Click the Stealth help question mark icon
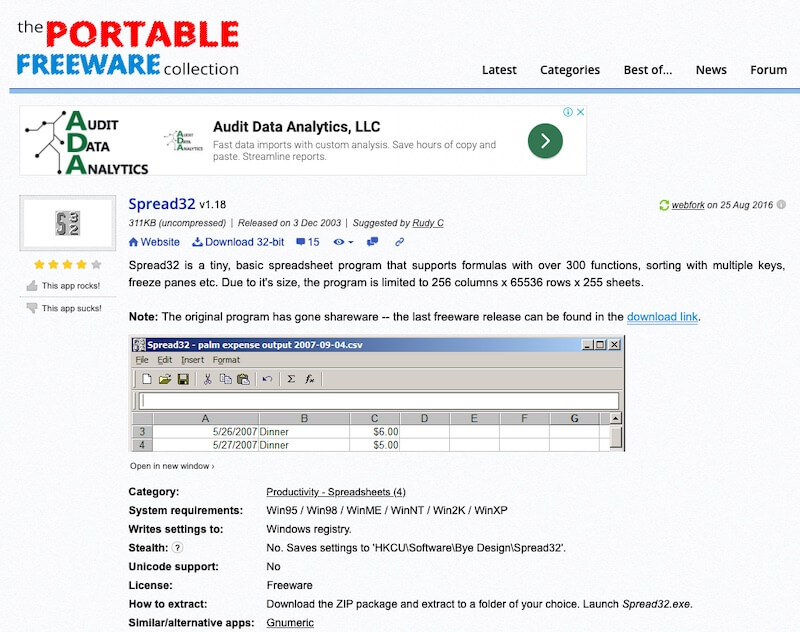 click(x=177, y=548)
